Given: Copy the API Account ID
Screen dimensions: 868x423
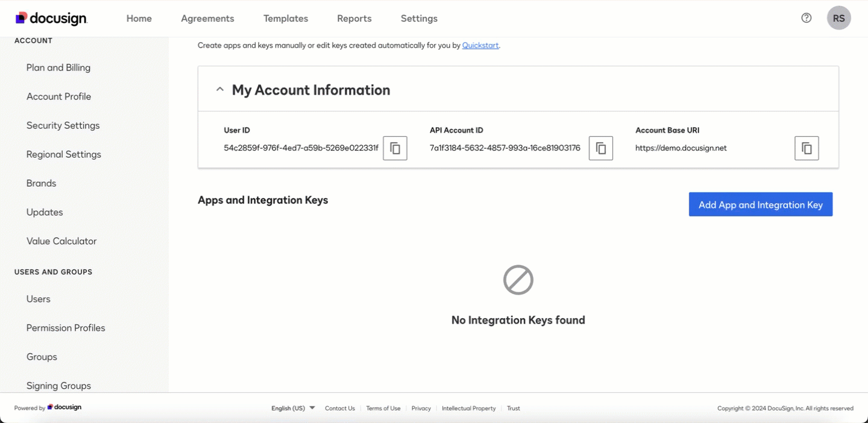Looking at the screenshot, I should 601,148.
